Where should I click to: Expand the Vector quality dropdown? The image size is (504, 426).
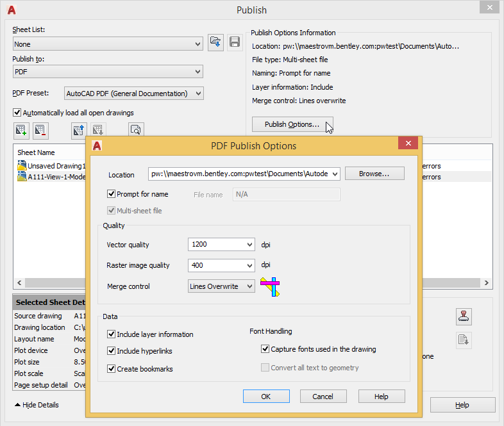point(249,245)
